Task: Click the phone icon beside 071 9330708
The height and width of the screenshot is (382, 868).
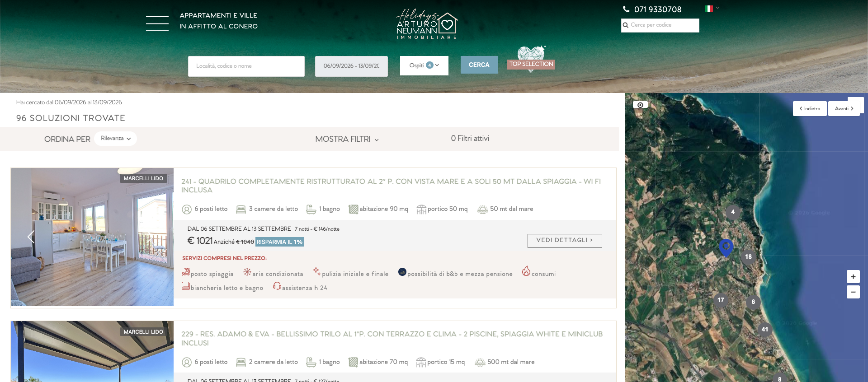Action: coord(626,9)
